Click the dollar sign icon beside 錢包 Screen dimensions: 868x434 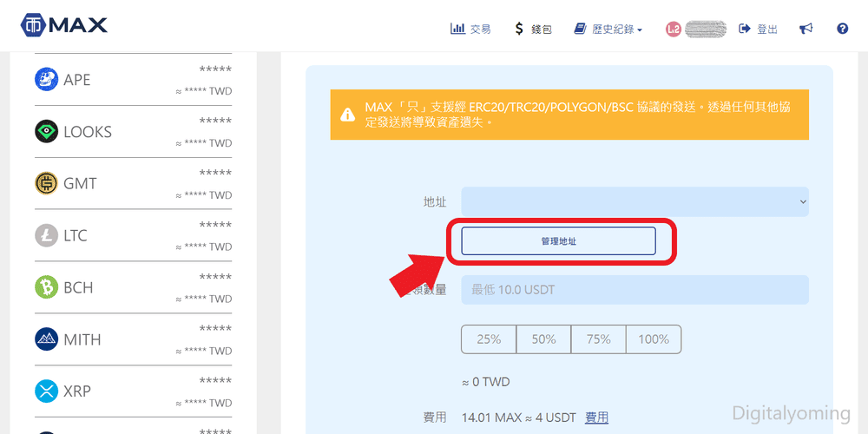519,29
